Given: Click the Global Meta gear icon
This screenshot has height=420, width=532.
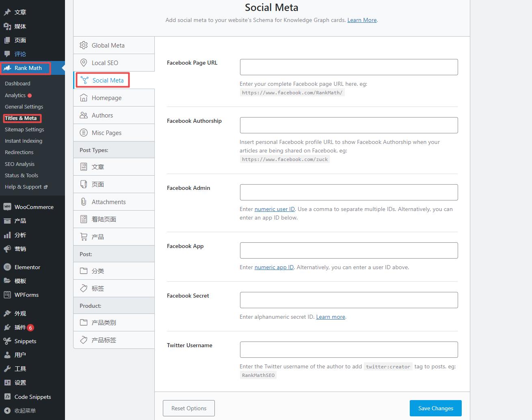Looking at the screenshot, I should 84,45.
